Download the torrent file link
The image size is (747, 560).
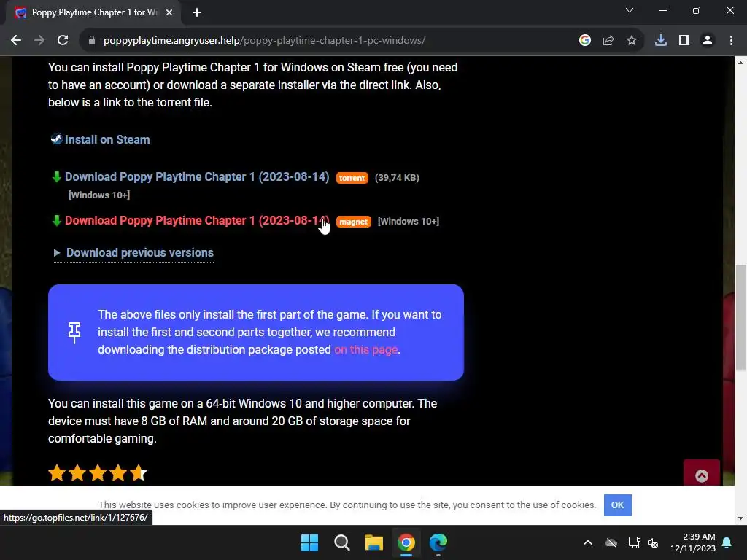click(197, 176)
